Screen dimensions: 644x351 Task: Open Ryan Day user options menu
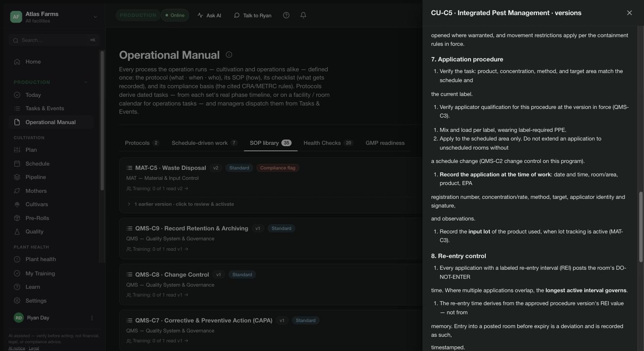92,318
